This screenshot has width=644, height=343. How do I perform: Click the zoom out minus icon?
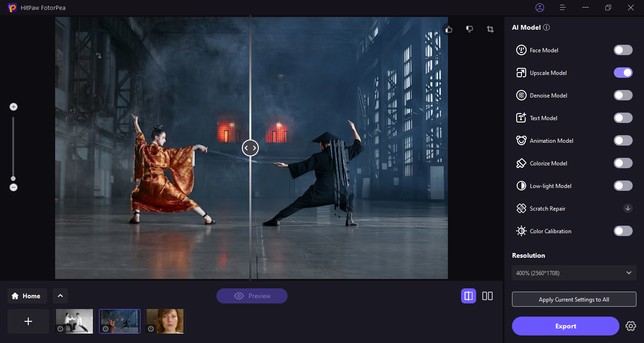[14, 188]
